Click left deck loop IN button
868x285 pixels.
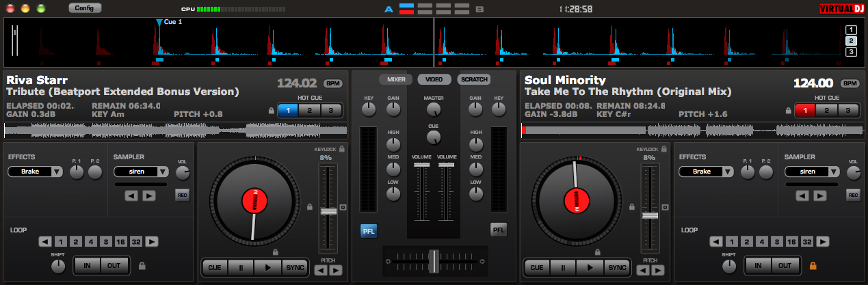[88, 265]
